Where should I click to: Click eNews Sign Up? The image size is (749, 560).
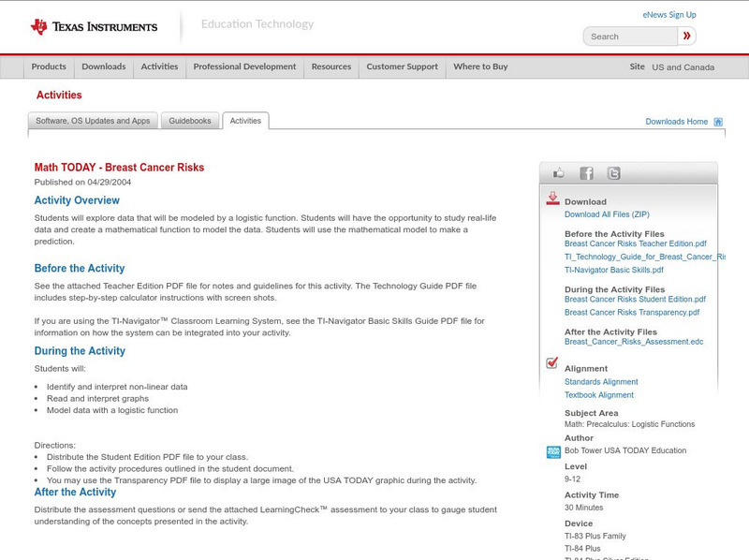[669, 14]
